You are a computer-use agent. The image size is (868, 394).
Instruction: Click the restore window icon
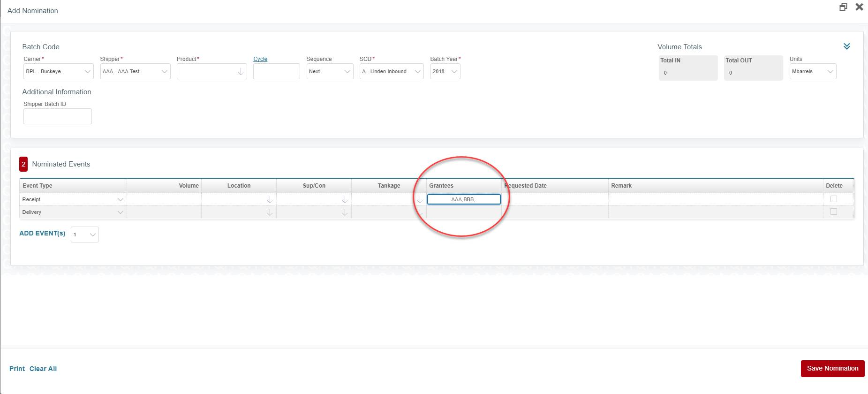coord(843,7)
